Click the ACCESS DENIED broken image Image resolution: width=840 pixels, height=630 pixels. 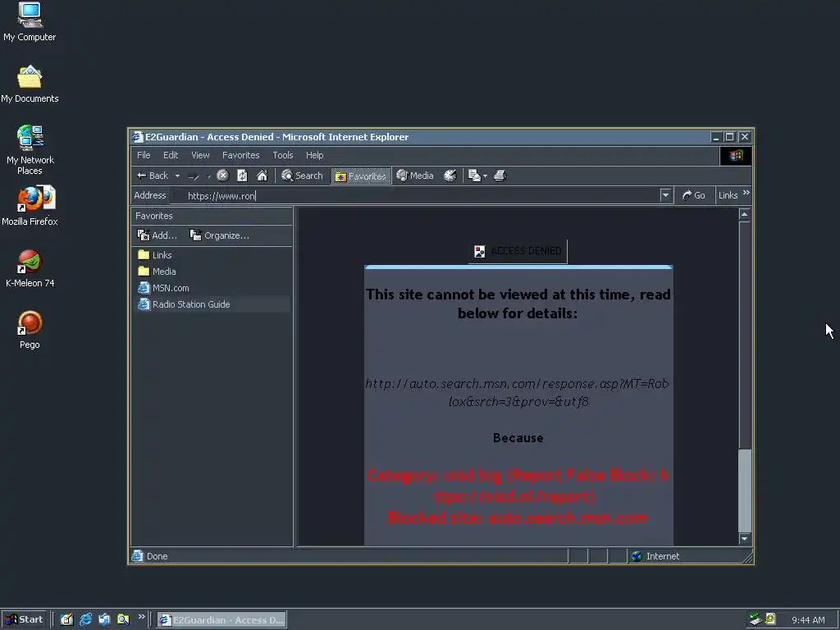[518, 251]
